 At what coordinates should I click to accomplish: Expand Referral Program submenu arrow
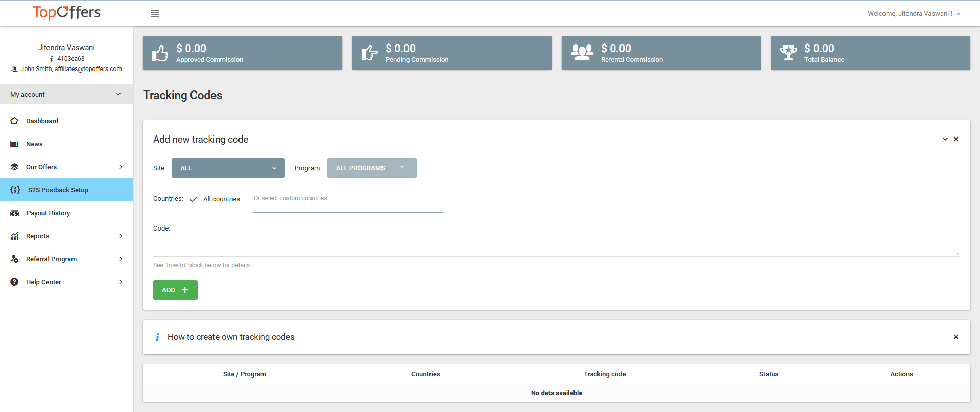coord(121,259)
